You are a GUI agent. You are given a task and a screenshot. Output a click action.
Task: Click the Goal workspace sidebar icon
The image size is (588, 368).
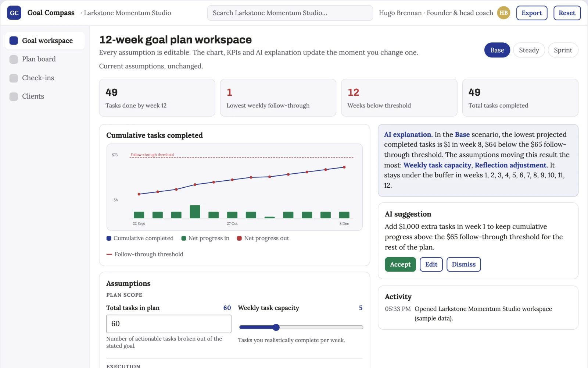(x=14, y=40)
